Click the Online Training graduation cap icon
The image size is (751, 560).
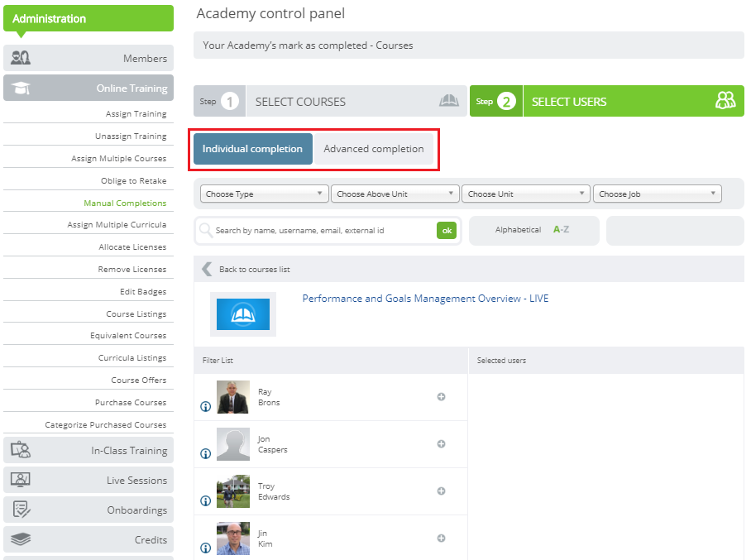21,89
